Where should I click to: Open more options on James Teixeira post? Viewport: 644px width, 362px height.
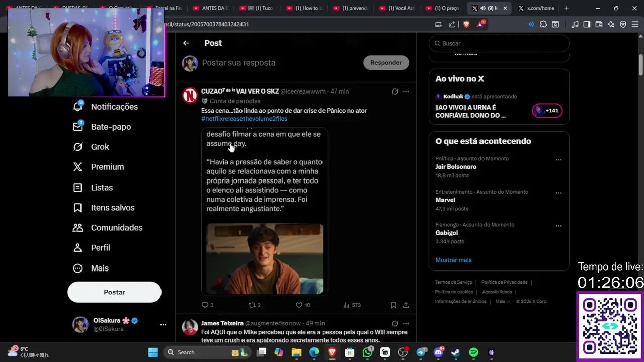point(406,323)
